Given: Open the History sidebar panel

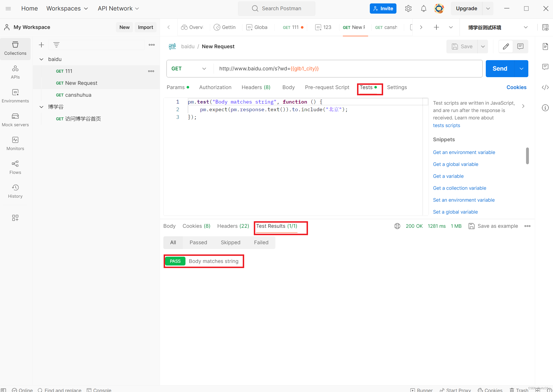Looking at the screenshot, I should coord(15,191).
